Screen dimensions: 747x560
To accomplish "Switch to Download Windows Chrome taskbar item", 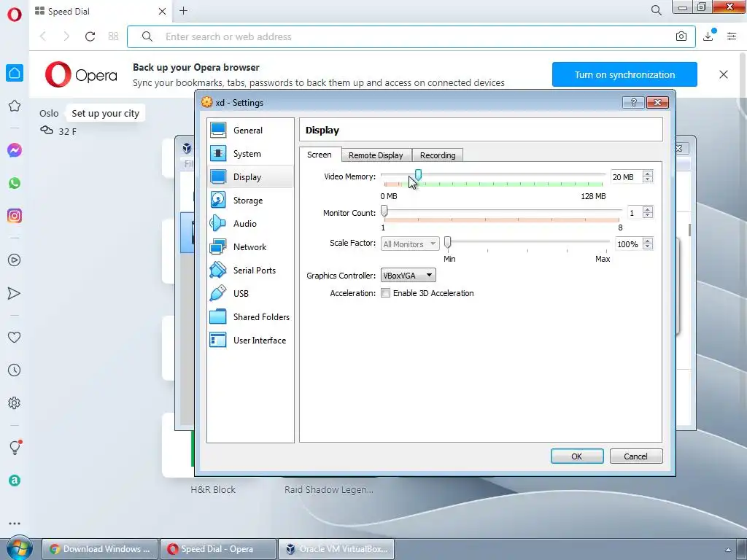I will pos(99,549).
